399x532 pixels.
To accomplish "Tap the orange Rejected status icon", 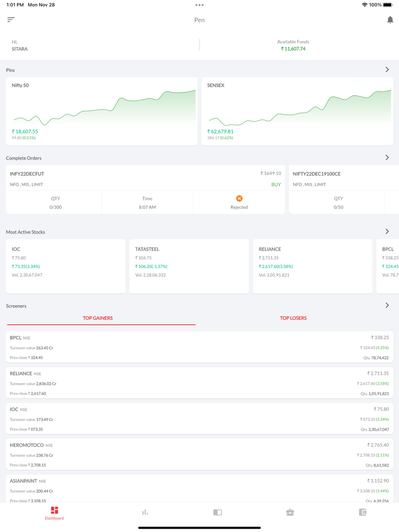I will [239, 198].
